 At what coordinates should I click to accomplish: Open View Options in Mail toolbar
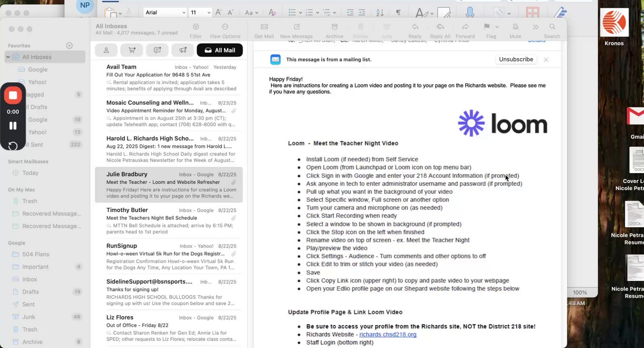point(225,27)
